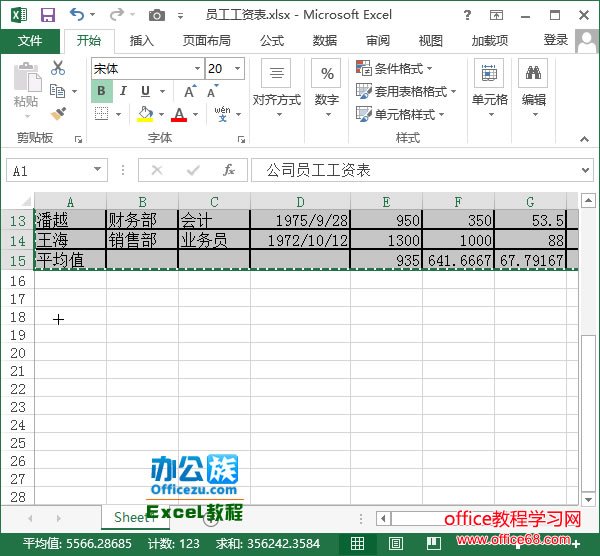Open the 数字 number format group
Viewport: 600px width, 556px height.
pyautogui.click(x=326, y=89)
